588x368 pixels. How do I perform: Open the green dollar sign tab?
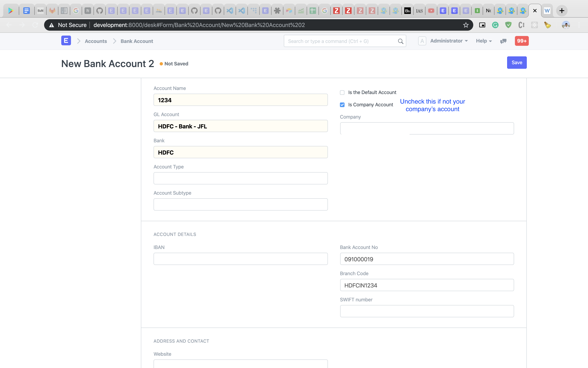[x=477, y=11]
